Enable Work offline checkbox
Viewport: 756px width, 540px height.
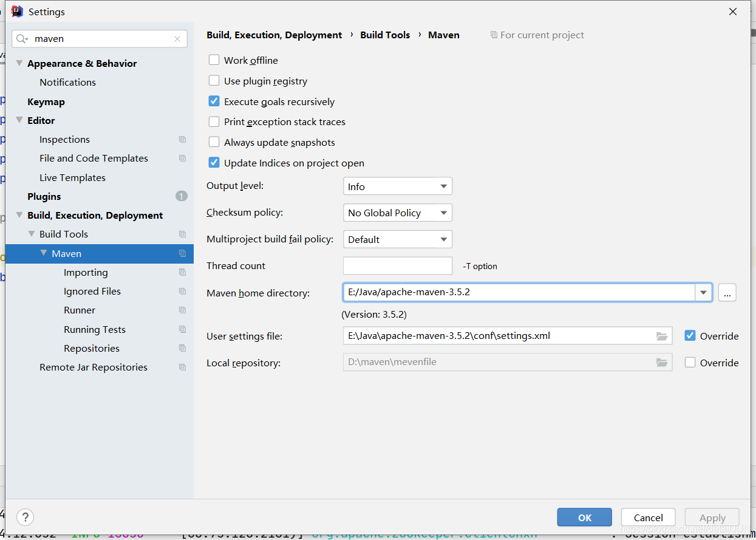214,60
